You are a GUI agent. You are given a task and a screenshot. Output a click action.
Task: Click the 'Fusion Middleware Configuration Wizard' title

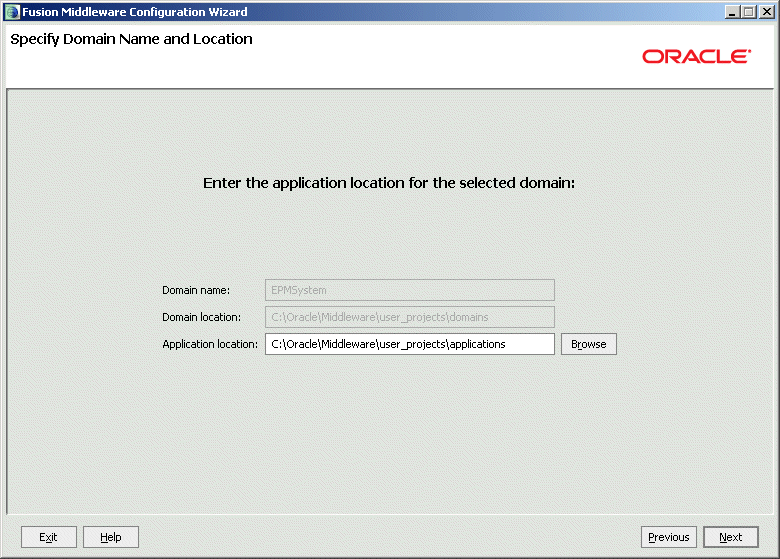[x=135, y=12]
